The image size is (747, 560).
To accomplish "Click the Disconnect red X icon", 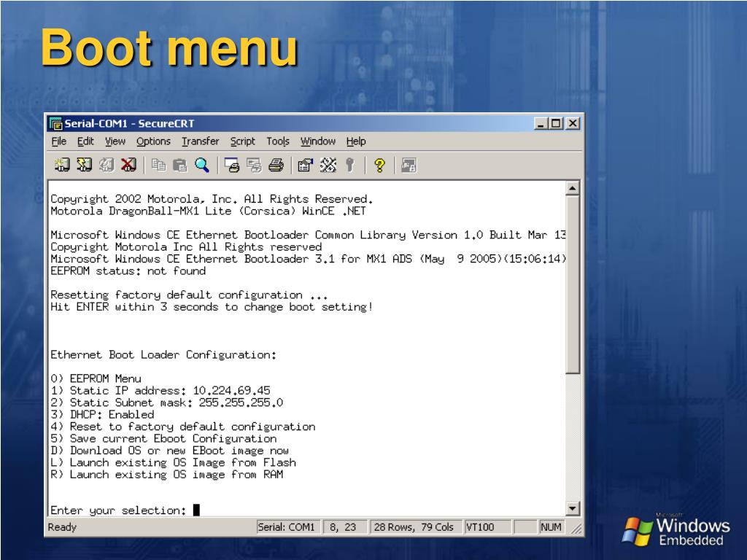I will click(x=128, y=166).
